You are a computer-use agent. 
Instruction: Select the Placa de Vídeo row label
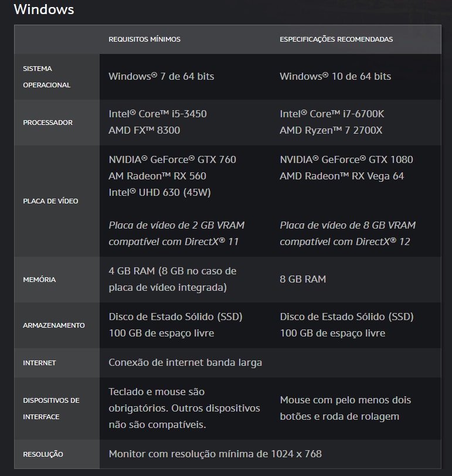coord(50,201)
